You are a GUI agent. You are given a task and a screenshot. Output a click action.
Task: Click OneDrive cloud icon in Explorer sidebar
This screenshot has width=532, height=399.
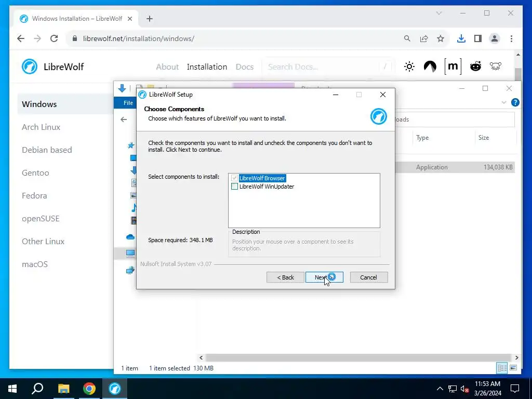[x=130, y=237]
